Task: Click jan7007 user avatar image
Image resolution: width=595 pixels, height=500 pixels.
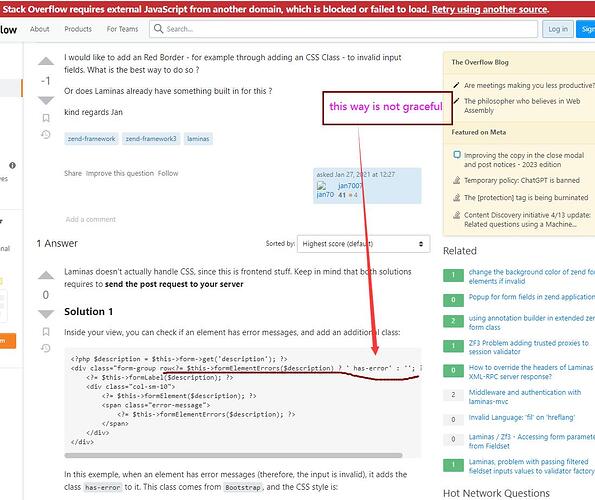Action: pos(321,186)
